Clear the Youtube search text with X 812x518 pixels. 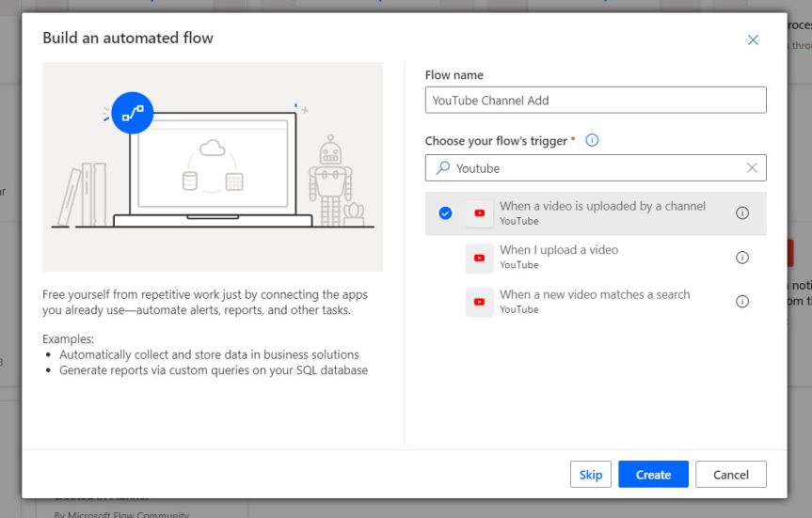752,168
